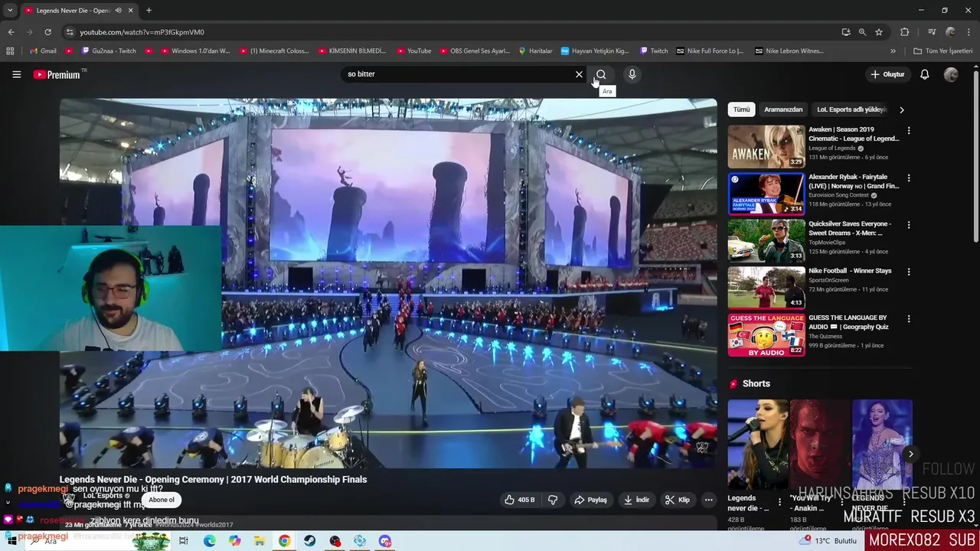Screen dimensions: 980x551
Task: Bookmark this page with the star icon
Action: (879, 32)
